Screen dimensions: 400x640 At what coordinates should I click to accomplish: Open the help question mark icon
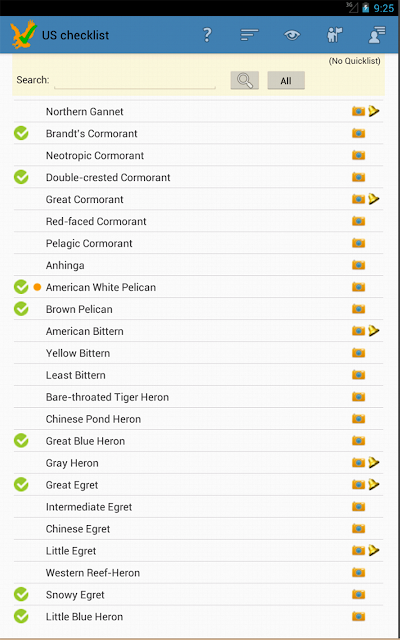coord(207,35)
